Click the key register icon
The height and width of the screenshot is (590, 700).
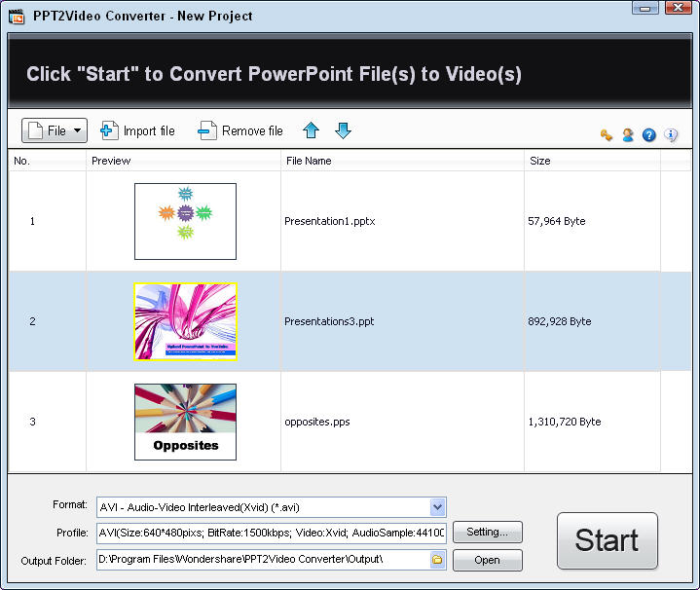(x=607, y=135)
